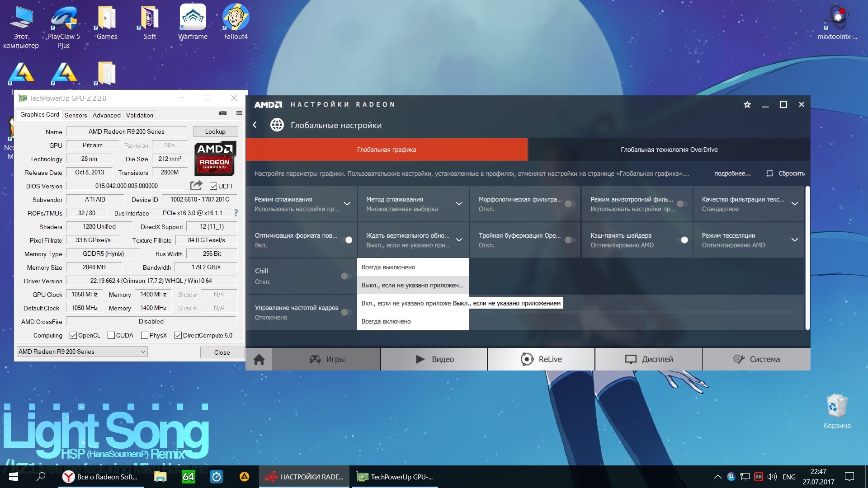Open Windows Start menu
Image resolution: width=868 pixels, height=488 pixels.
tap(13, 477)
